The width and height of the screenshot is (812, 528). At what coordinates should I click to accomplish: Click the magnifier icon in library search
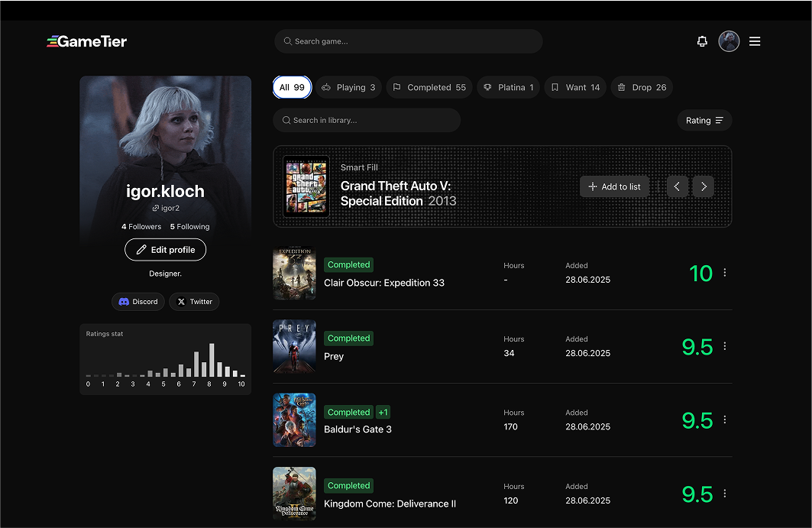point(286,120)
